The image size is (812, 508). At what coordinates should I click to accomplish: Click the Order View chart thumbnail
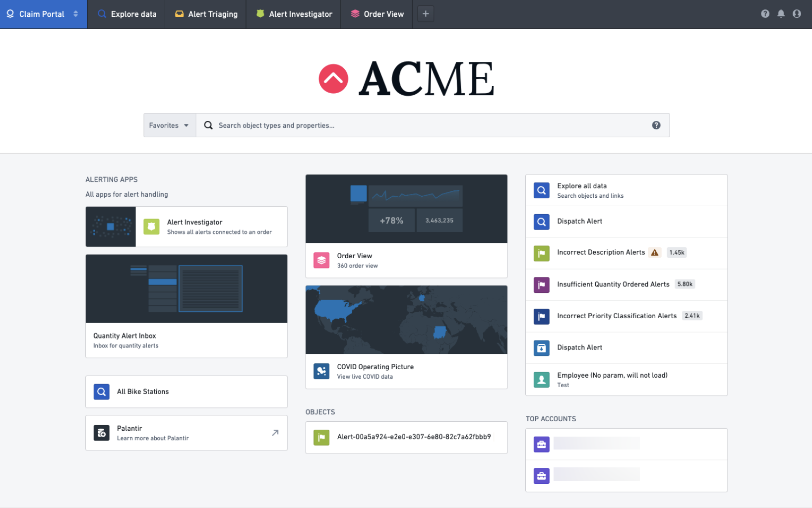point(406,209)
